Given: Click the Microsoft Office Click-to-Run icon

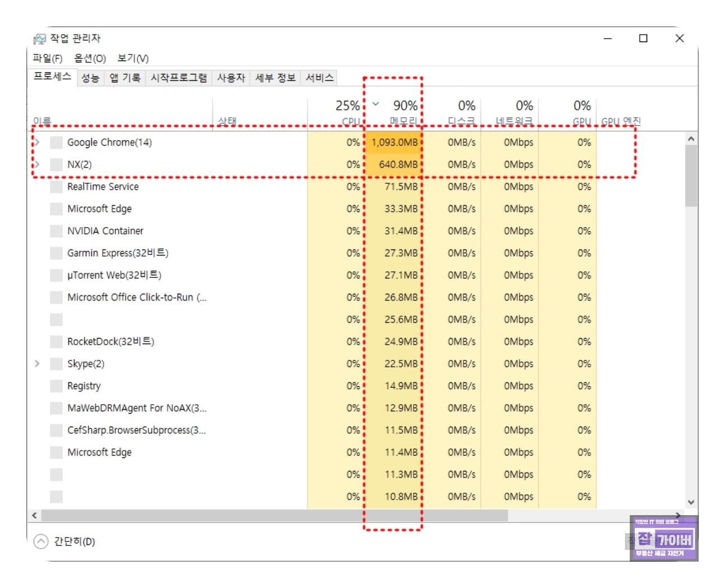Looking at the screenshot, I should coord(56,297).
